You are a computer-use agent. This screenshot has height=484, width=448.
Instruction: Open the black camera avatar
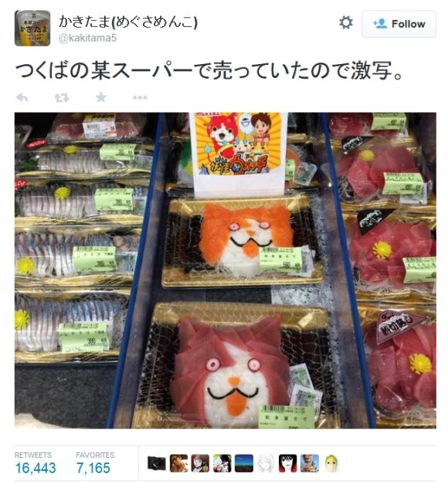(157, 463)
